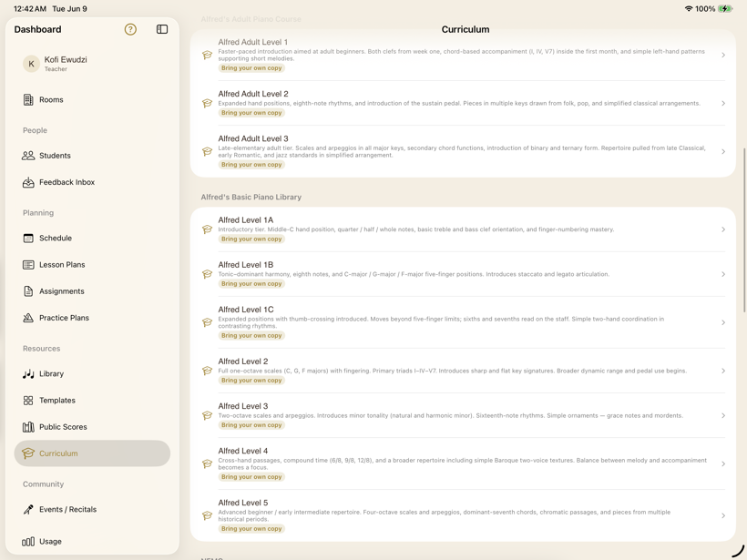Click the Assignments document icon
Image resolution: width=747 pixels, height=560 pixels.
(x=28, y=291)
